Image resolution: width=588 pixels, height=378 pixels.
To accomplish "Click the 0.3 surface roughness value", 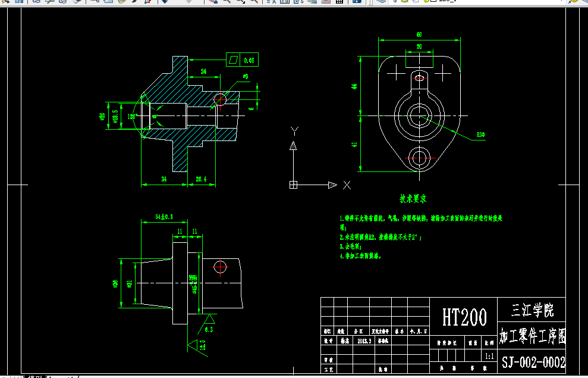I will click(209, 330).
